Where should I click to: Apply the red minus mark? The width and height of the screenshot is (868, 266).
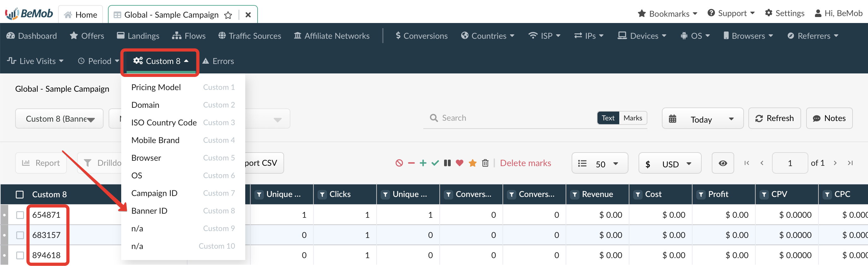point(411,163)
